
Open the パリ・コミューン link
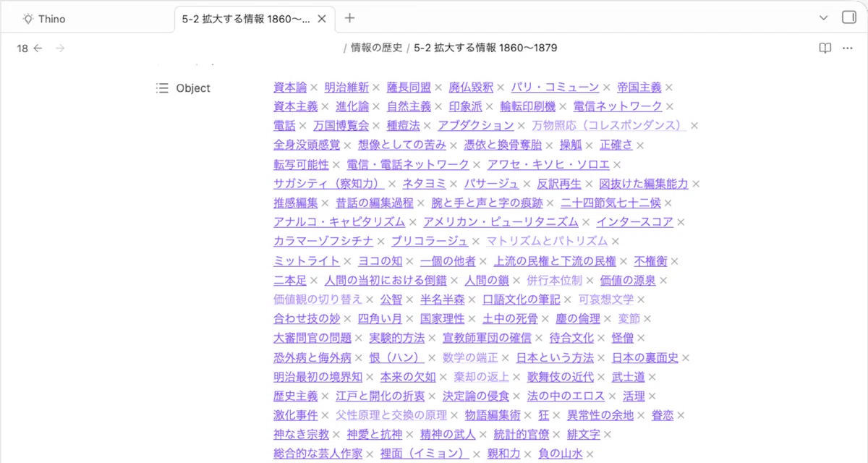coord(555,88)
